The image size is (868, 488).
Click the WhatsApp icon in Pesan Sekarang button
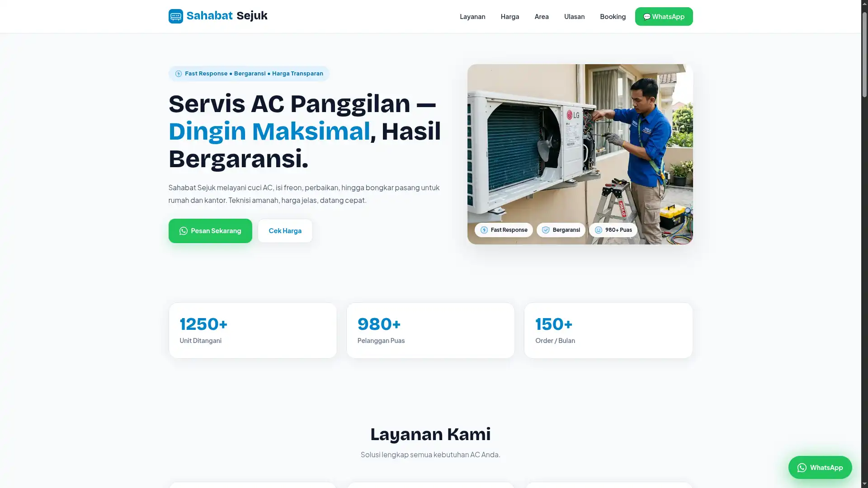click(183, 231)
